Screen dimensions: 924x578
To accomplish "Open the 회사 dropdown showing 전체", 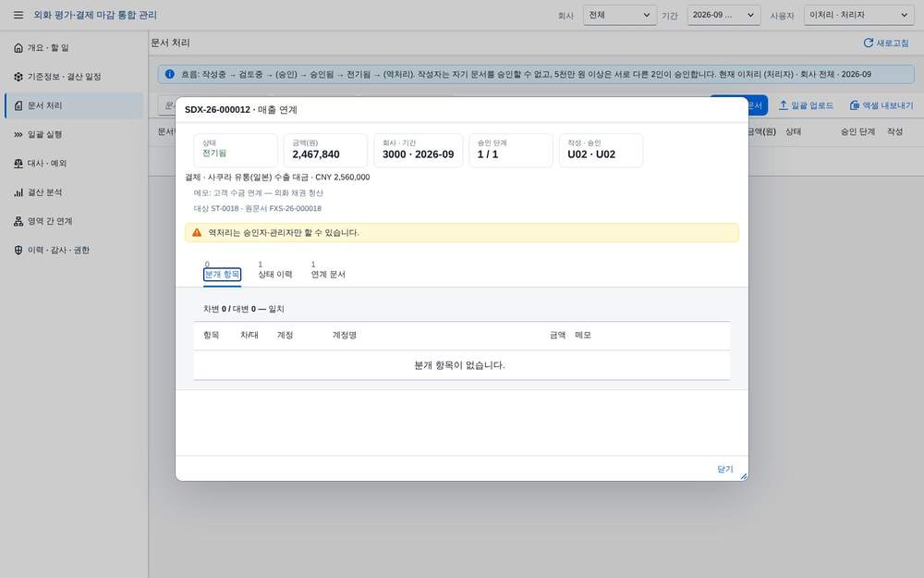I will pyautogui.click(x=620, y=15).
